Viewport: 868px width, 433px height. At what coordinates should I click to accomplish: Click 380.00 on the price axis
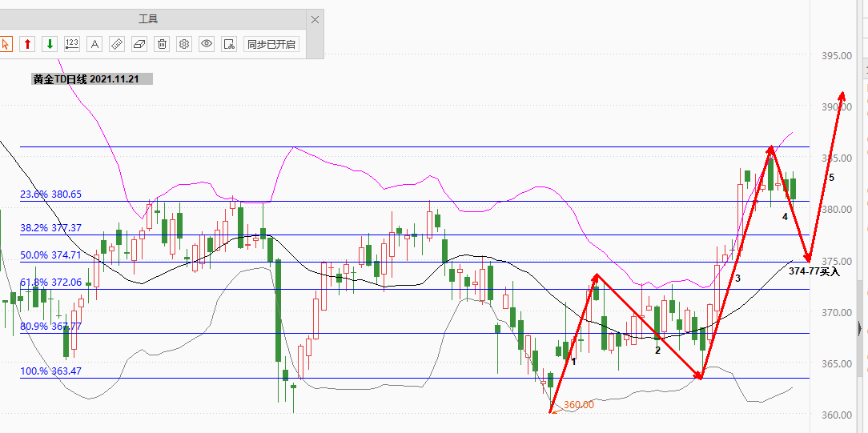click(x=837, y=210)
